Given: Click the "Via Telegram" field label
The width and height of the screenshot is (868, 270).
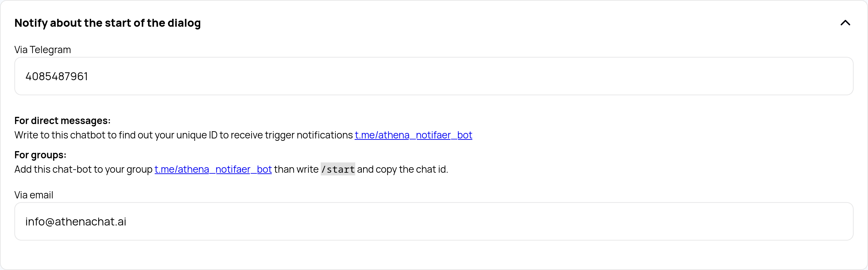Looking at the screenshot, I should [x=42, y=50].
